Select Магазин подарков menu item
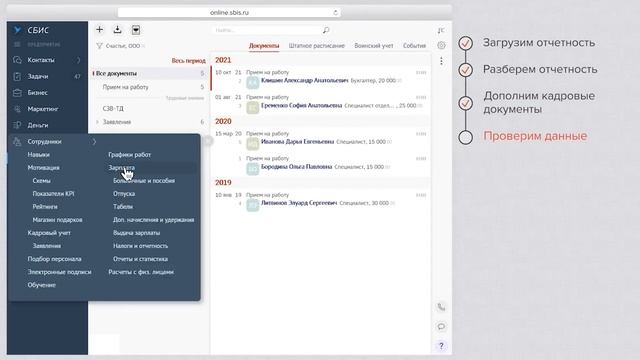 [x=58, y=220]
